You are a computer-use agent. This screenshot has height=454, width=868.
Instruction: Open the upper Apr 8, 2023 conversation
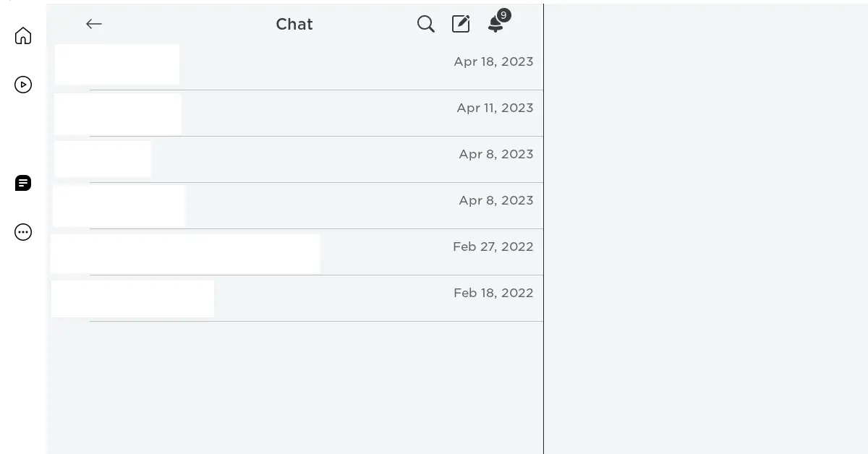tap(295, 160)
